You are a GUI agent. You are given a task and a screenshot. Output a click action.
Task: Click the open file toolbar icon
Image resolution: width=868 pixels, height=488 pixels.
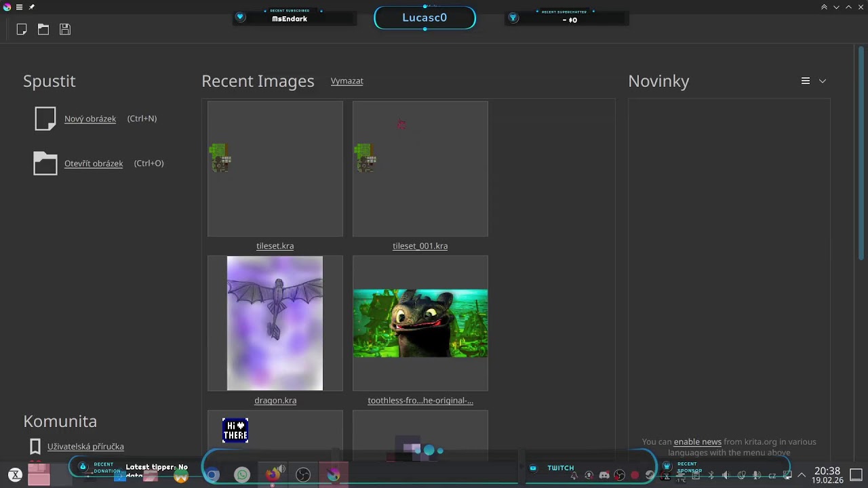(43, 29)
